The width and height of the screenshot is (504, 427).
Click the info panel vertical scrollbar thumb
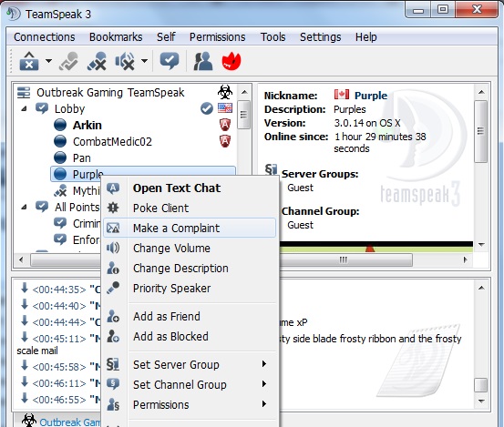coord(481,131)
